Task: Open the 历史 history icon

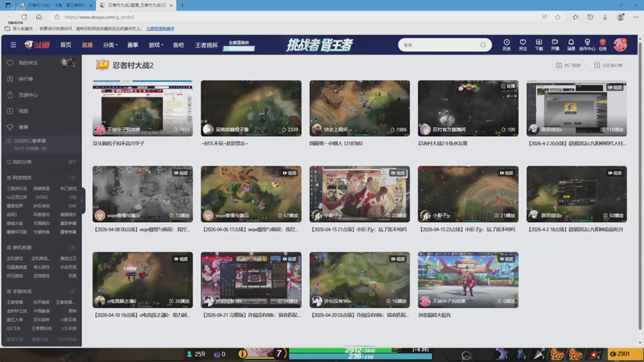Action: pos(506,45)
